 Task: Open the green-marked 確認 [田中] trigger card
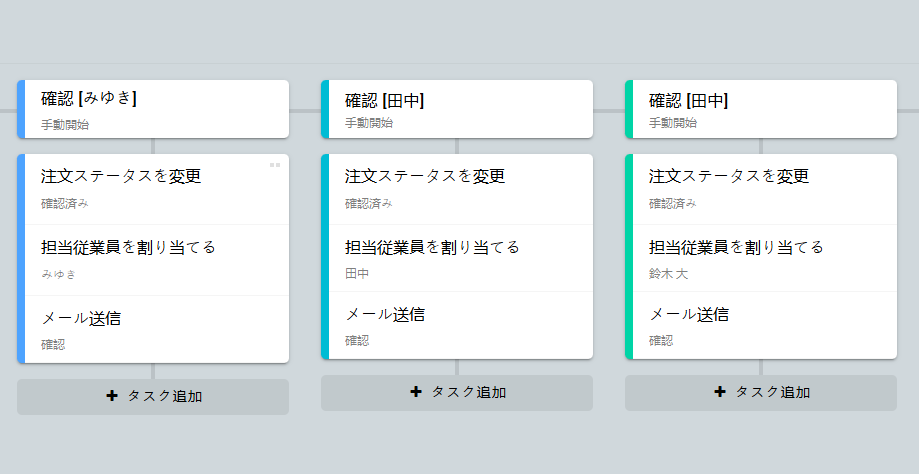coord(761,109)
